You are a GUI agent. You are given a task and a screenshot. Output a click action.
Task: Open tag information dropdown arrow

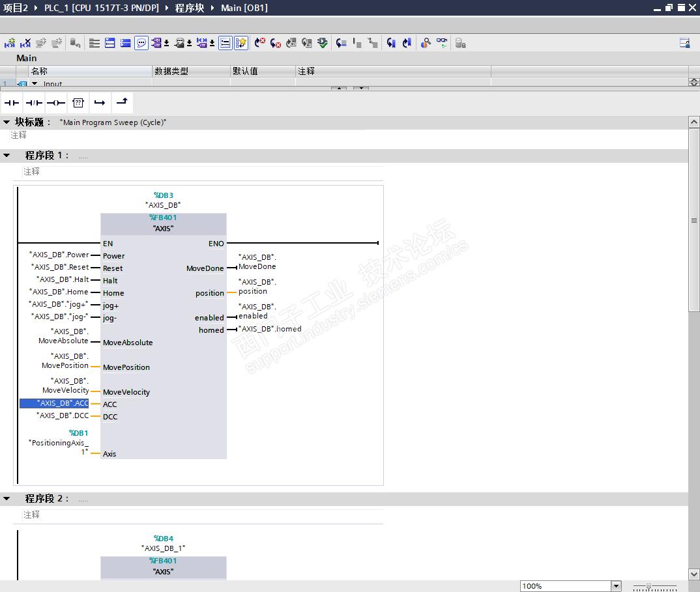189,43
